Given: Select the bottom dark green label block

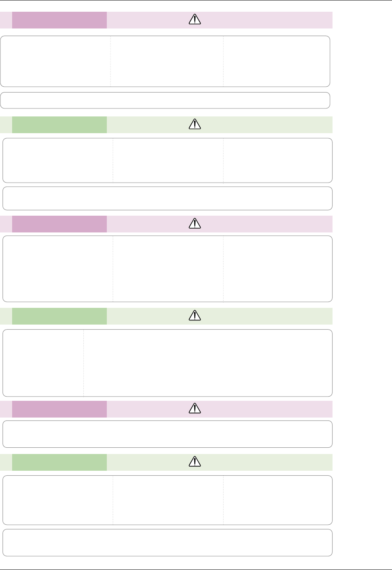Looking at the screenshot, I should coord(59,462).
